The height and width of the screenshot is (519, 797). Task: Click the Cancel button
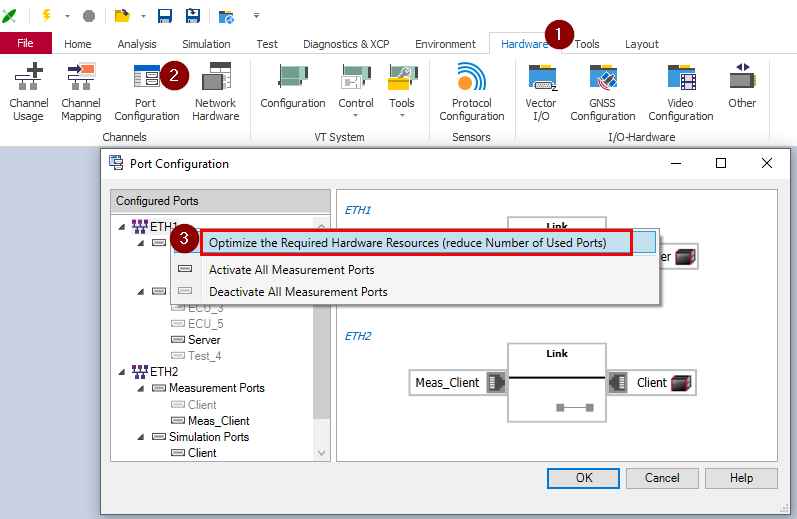coord(662,478)
